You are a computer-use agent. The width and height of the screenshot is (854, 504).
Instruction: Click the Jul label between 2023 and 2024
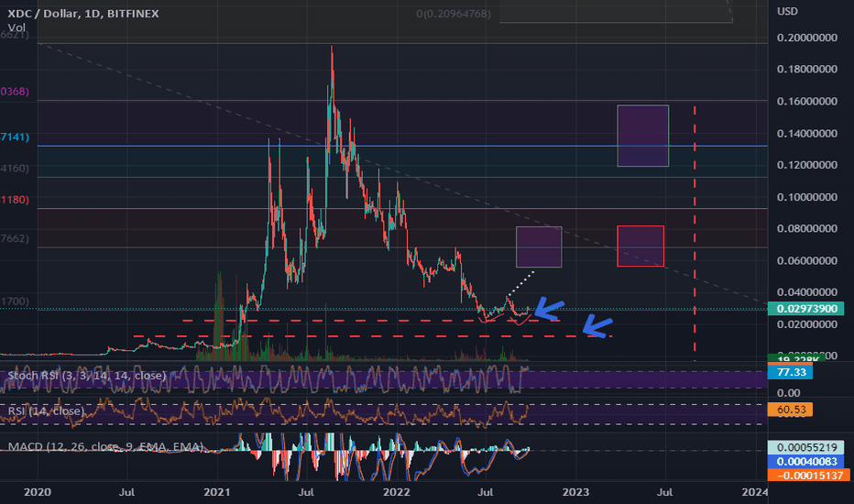tap(664, 493)
